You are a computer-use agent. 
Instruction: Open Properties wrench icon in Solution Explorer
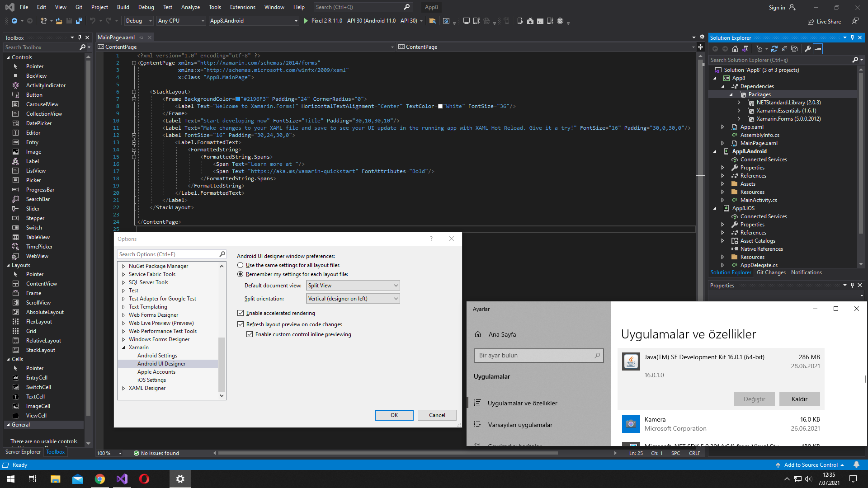pyautogui.click(x=808, y=49)
